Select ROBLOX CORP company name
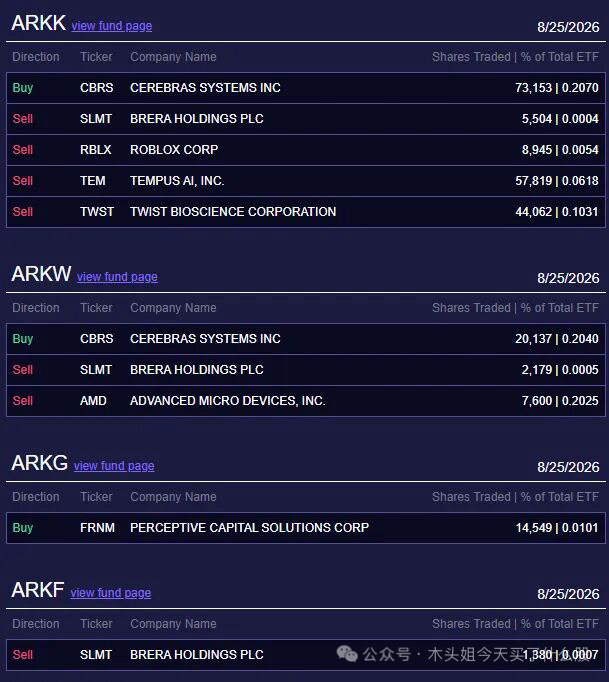 (174, 150)
